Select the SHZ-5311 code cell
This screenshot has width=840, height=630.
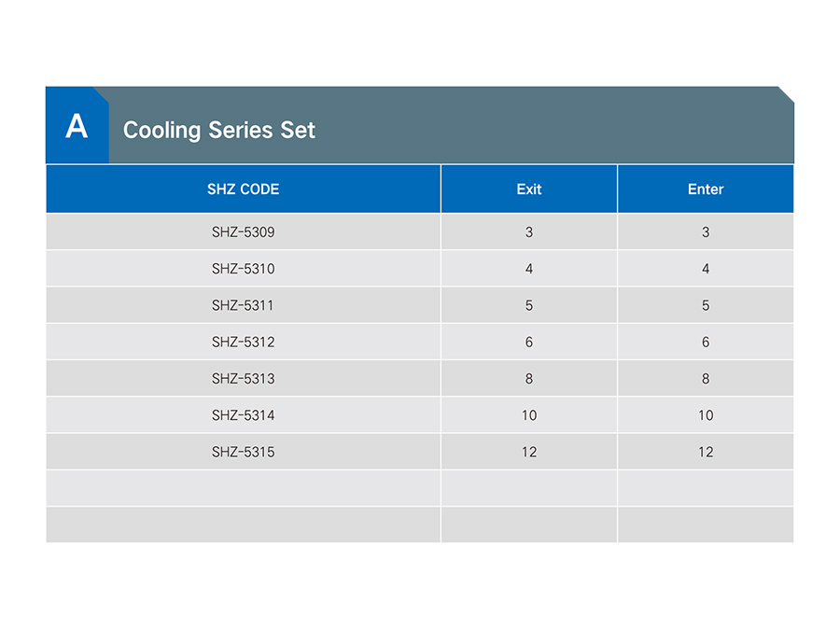click(x=244, y=305)
